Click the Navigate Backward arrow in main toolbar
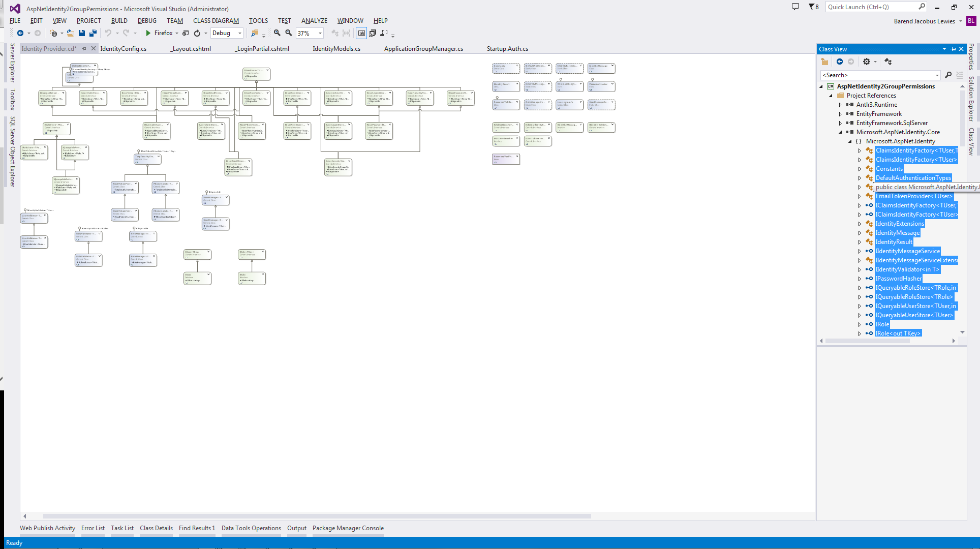 (x=20, y=33)
